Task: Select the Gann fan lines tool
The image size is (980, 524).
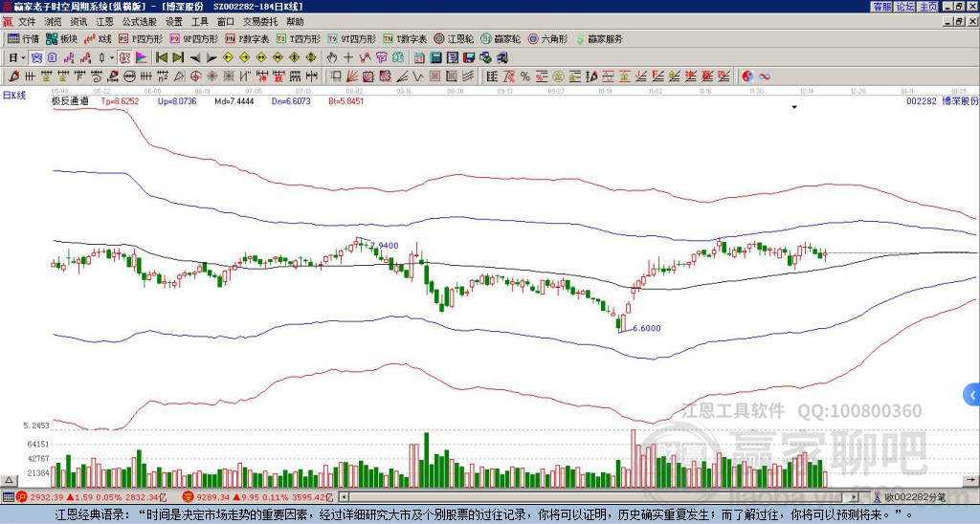Action: tap(352, 76)
